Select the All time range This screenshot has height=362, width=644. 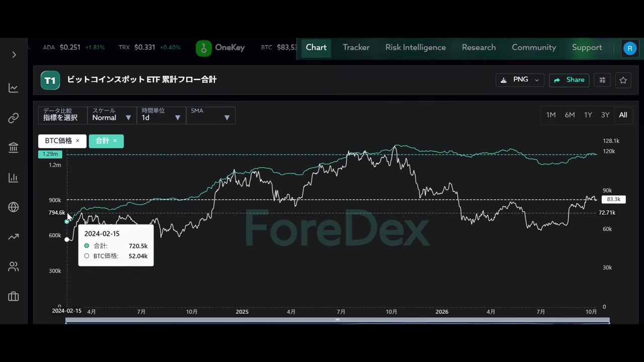click(623, 115)
